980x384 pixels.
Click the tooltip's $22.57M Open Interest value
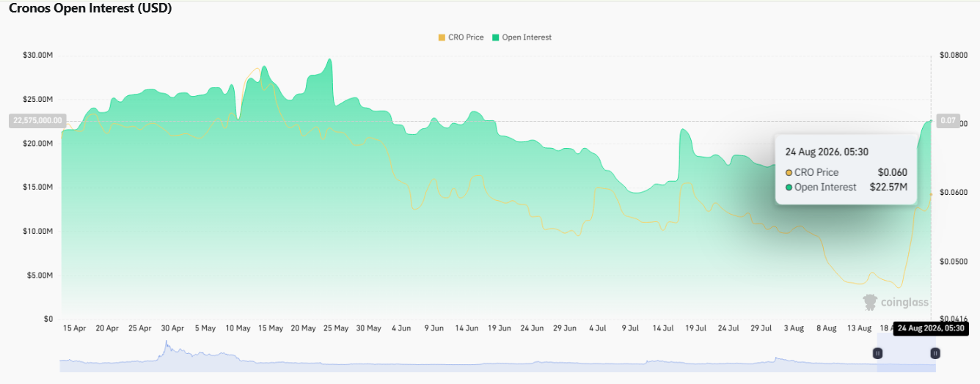pyautogui.click(x=888, y=187)
